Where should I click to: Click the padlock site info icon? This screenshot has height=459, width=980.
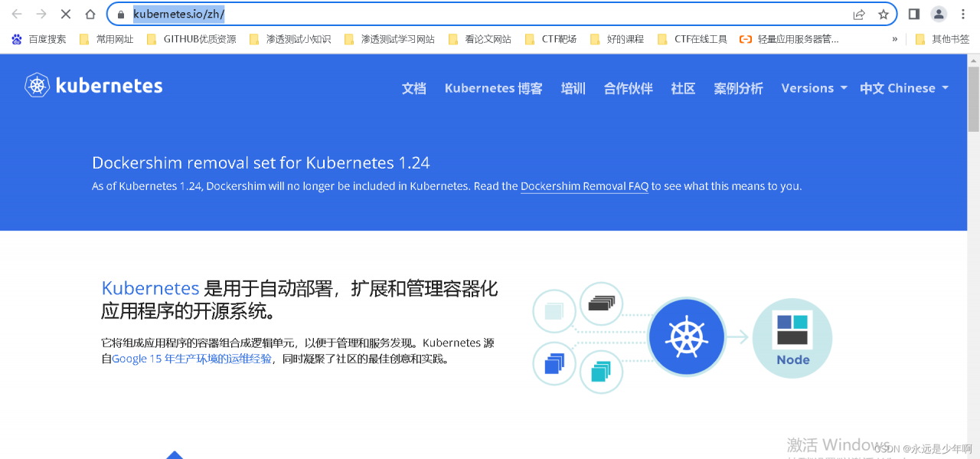point(120,15)
